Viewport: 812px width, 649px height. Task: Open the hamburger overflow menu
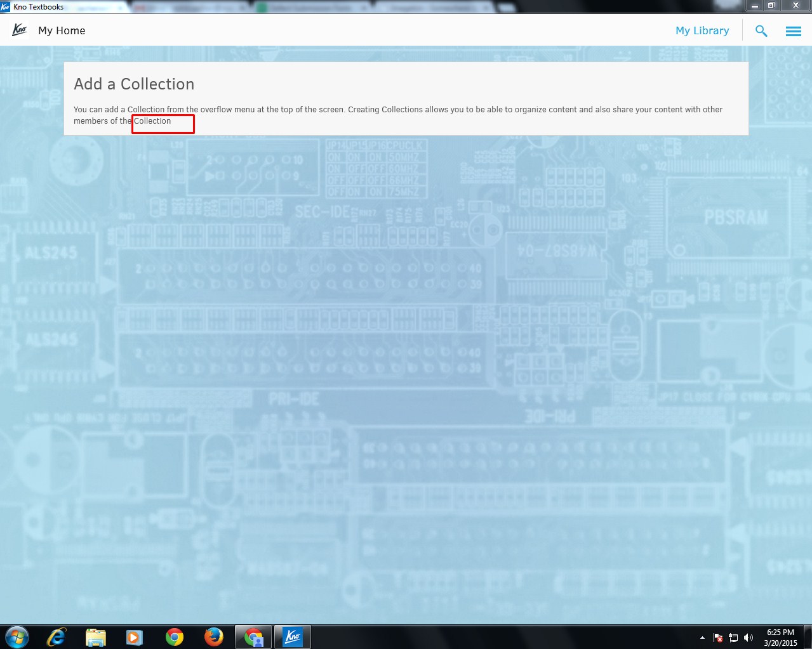coord(793,30)
